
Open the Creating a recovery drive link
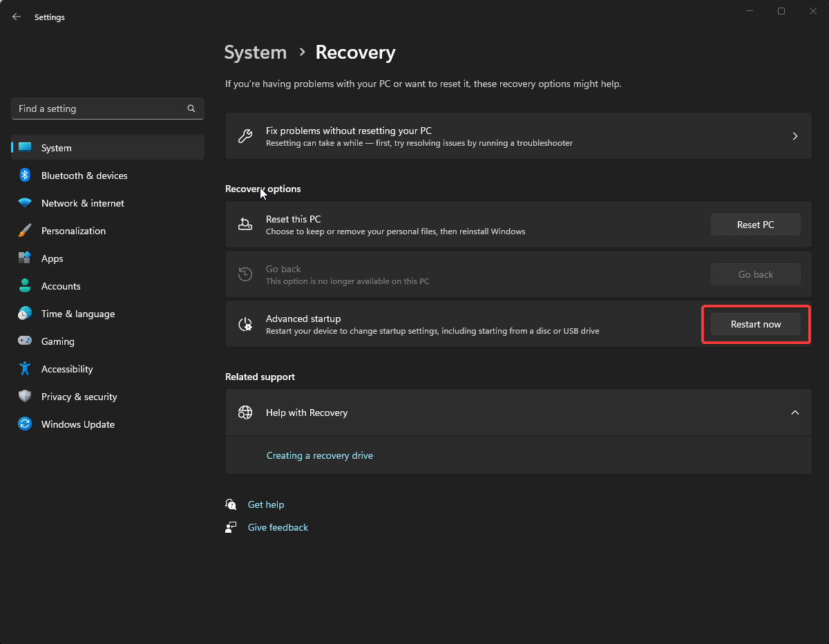(319, 455)
